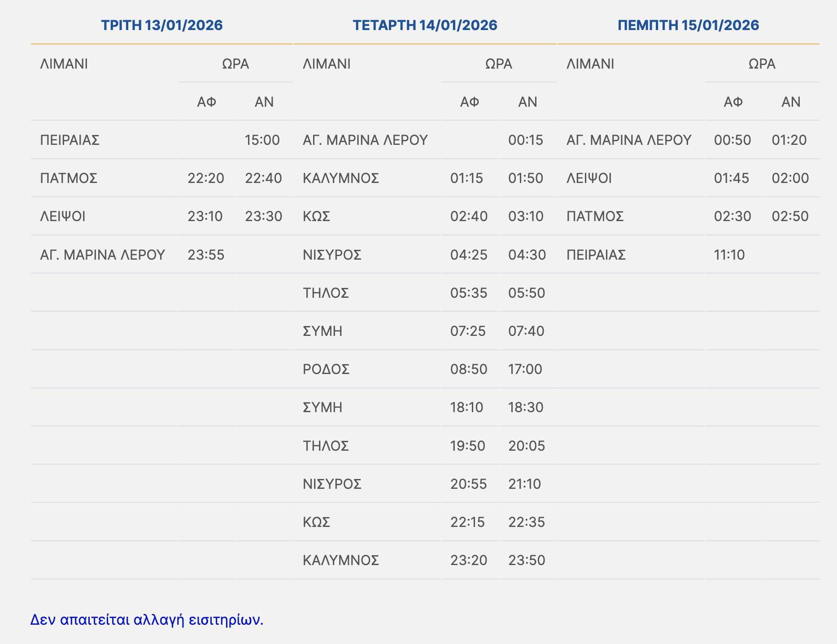Select the 00:15 ΑΓ. ΜΑΡΙΝΑ ΛΕΡΟΥ departure
Image resolution: width=837 pixels, height=644 pixels.
click(x=525, y=140)
